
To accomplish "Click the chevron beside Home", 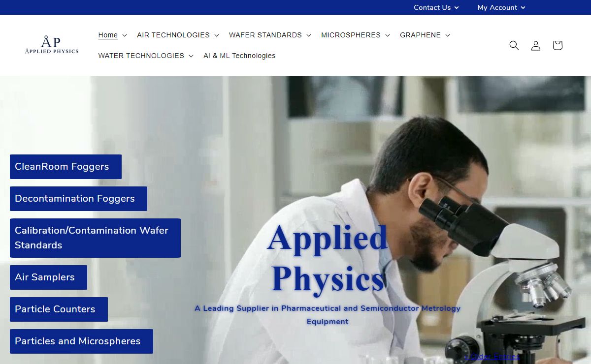I will point(124,35).
